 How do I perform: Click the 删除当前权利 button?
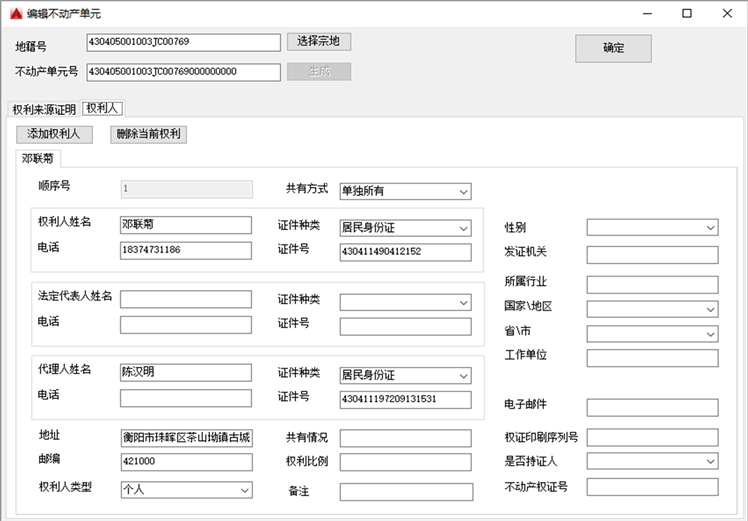point(149,134)
